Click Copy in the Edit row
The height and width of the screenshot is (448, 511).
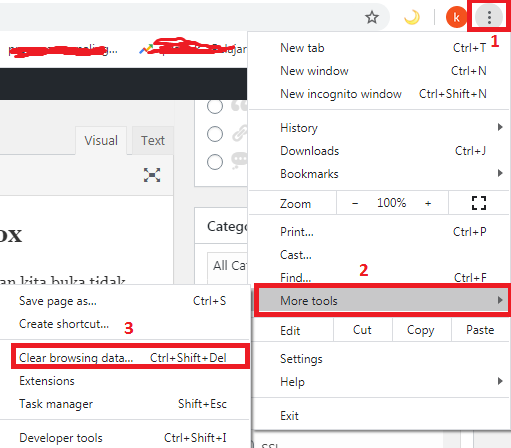point(421,330)
